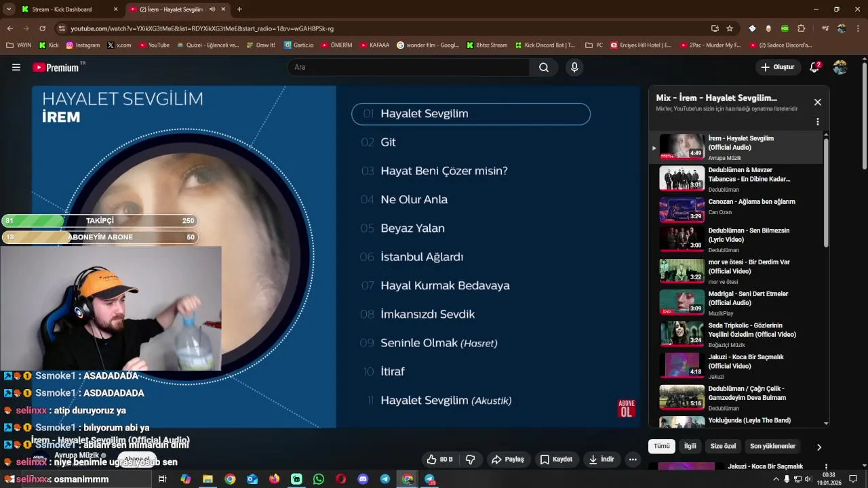Open the Draw It! bookmark
This screenshot has width=868, height=488.
(262, 45)
